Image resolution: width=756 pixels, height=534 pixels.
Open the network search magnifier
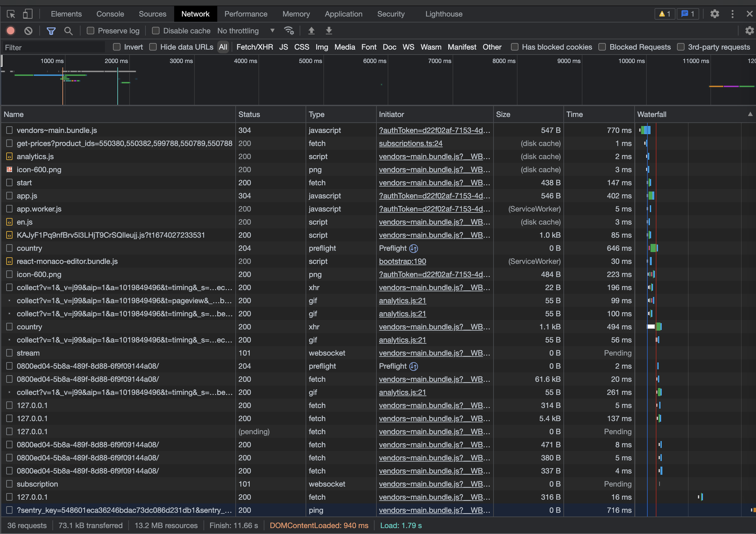pyautogui.click(x=68, y=31)
